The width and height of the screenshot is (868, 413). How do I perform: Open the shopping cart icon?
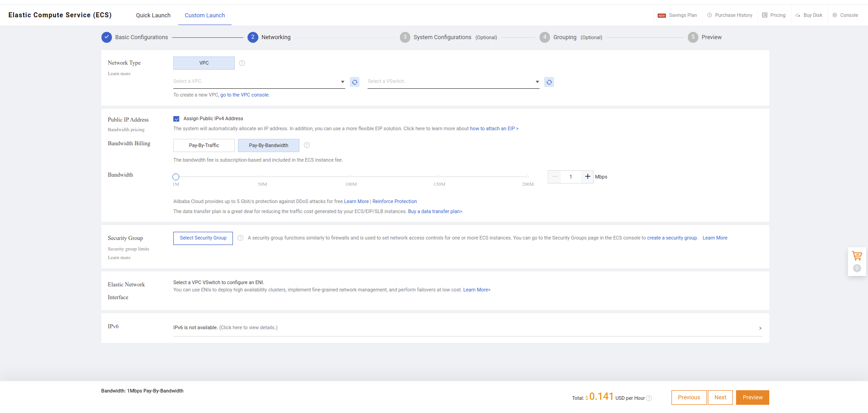pos(857,256)
